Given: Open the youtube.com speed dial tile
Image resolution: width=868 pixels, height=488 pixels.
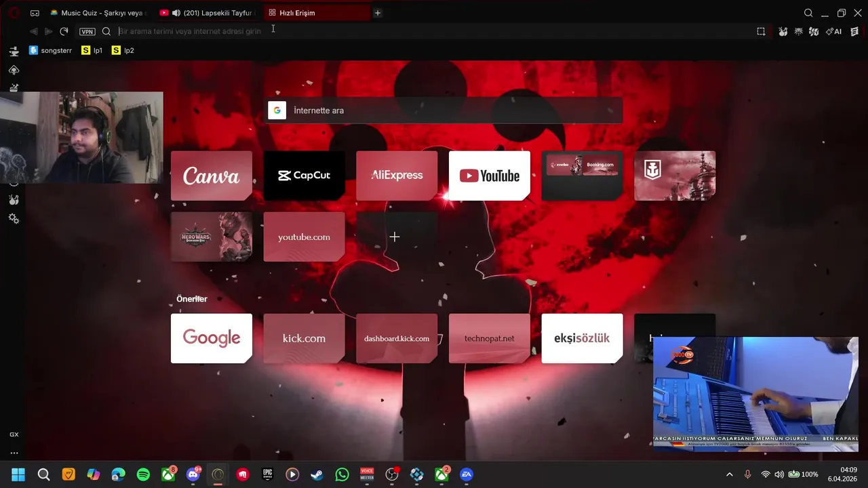Looking at the screenshot, I should point(304,237).
